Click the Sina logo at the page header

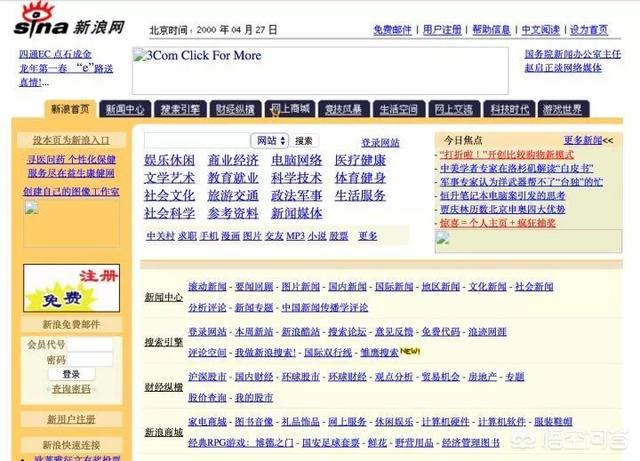pos(69,20)
